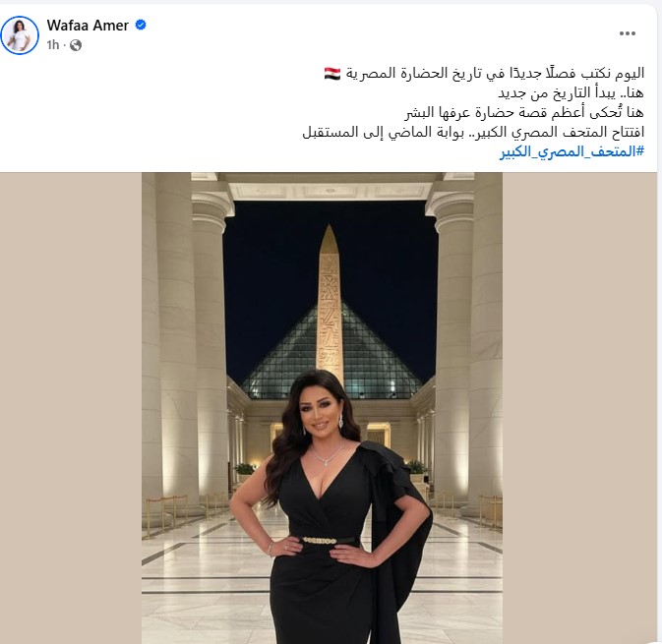The image size is (662, 644).
Task: Click the gold belt on the black dress
Action: pyautogui.click(x=320, y=541)
